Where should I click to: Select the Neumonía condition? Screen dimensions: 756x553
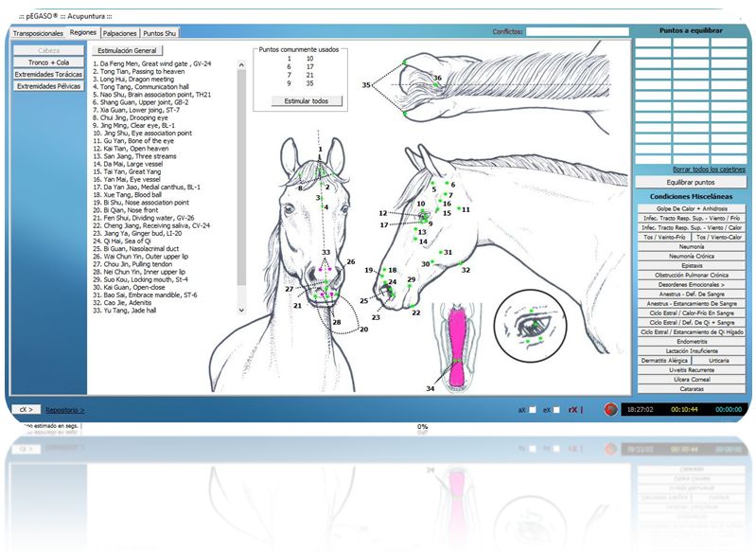692,246
